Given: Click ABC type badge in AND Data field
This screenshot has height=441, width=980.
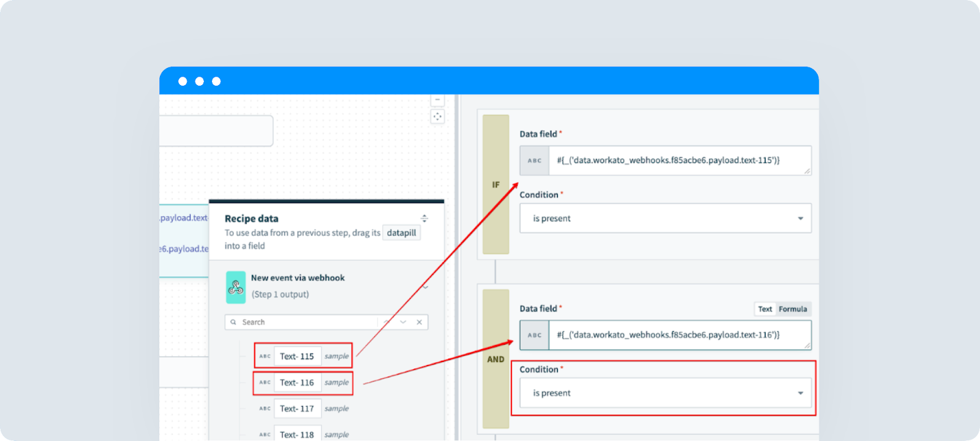Looking at the screenshot, I should [x=535, y=335].
